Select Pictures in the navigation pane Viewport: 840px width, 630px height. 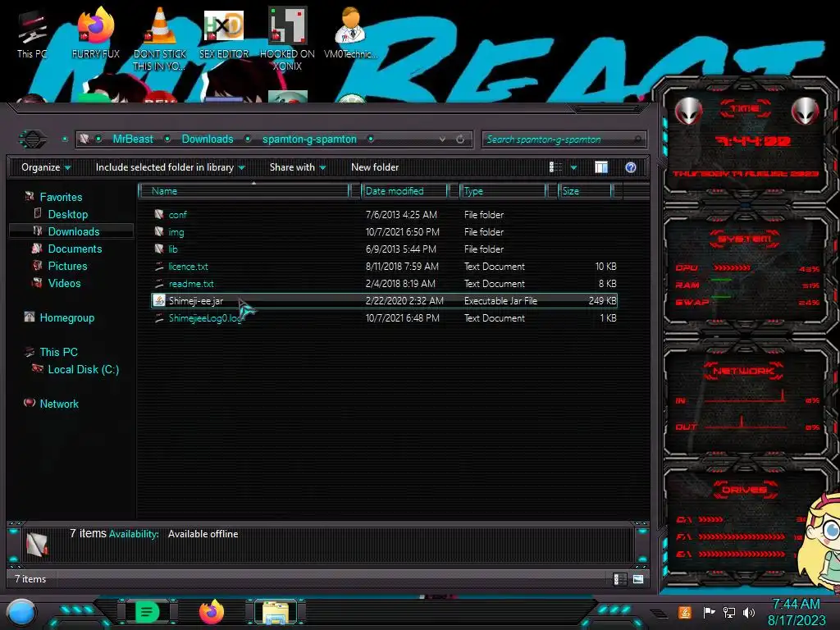(x=67, y=266)
